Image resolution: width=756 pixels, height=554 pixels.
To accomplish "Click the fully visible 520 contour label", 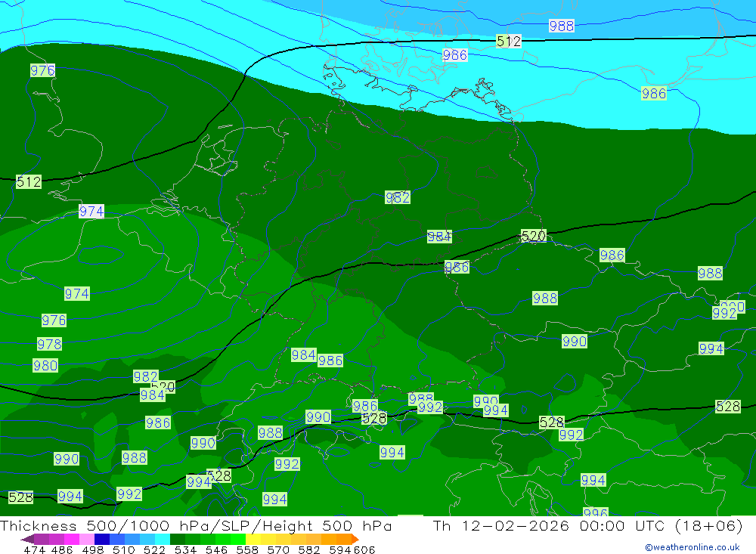I will [533, 236].
